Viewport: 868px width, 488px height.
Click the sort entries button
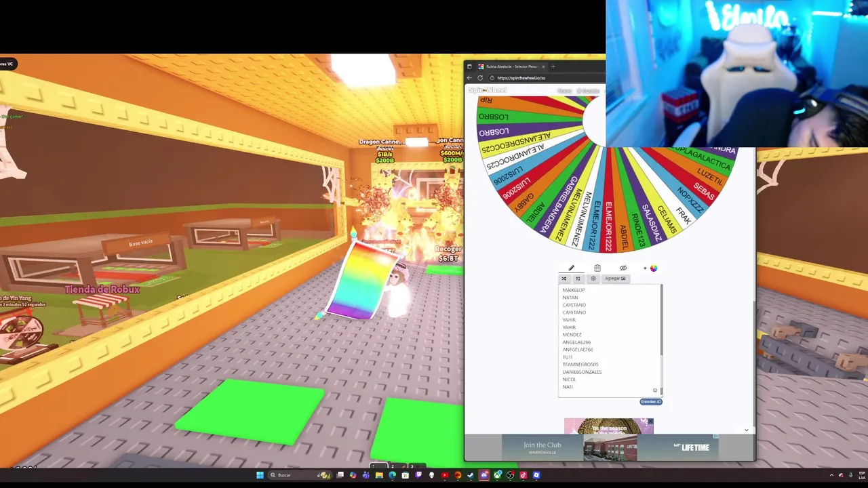[578, 279]
